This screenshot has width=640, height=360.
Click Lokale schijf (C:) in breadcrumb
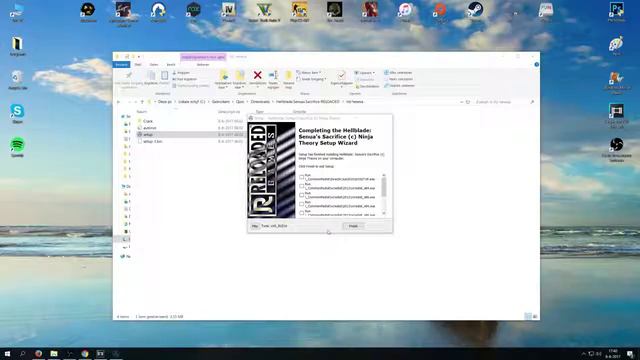(192, 102)
